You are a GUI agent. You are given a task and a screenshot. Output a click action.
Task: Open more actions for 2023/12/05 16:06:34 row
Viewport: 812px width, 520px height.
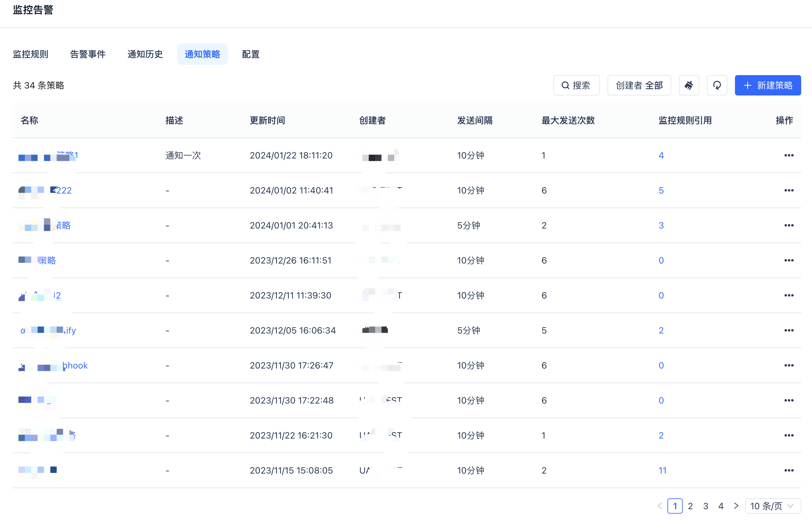click(788, 330)
